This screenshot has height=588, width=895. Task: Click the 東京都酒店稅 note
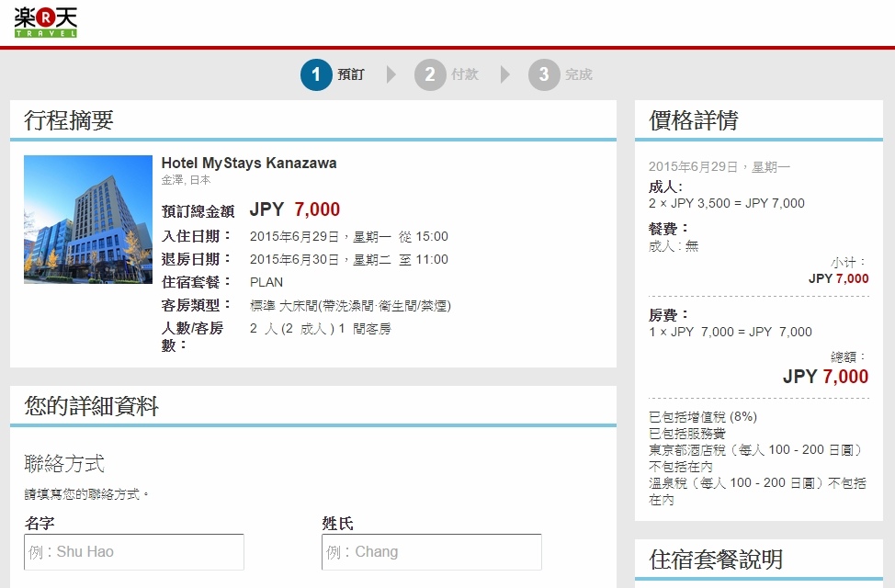coord(755,458)
